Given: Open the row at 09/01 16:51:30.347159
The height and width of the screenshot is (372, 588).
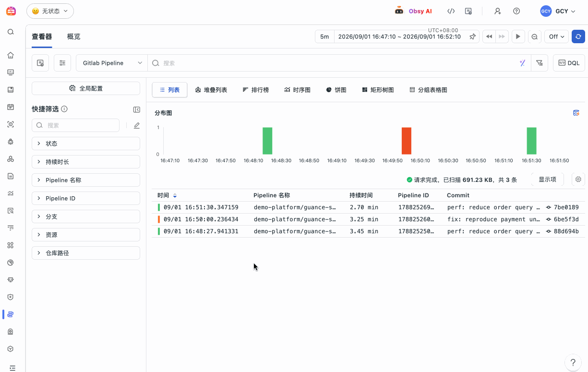Looking at the screenshot, I should point(368,207).
